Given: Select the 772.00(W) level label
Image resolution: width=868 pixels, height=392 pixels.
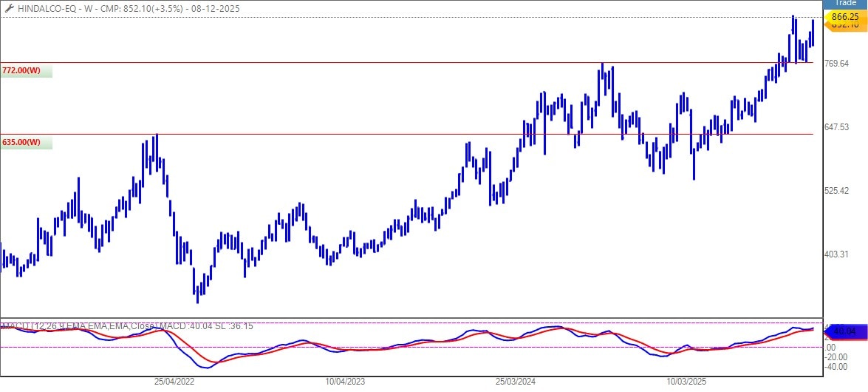Looking at the screenshot, I should coord(21,71).
